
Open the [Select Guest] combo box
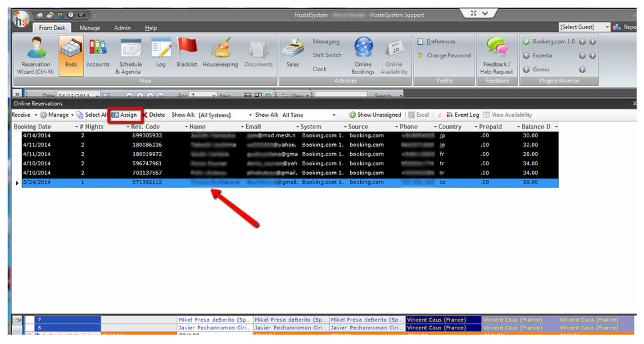(x=585, y=27)
